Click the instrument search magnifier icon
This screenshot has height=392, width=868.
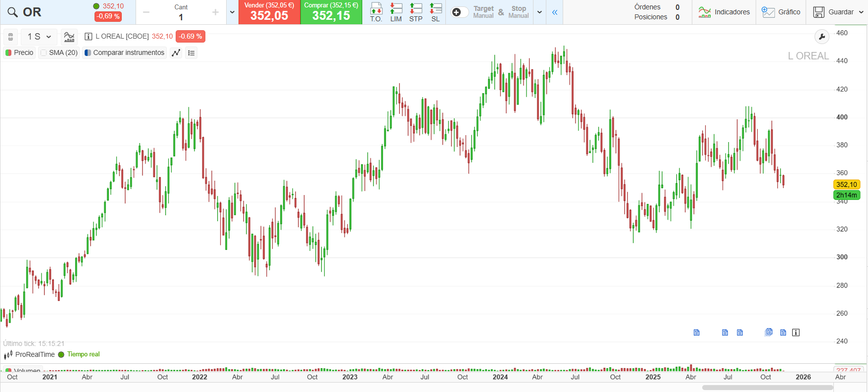tap(12, 12)
